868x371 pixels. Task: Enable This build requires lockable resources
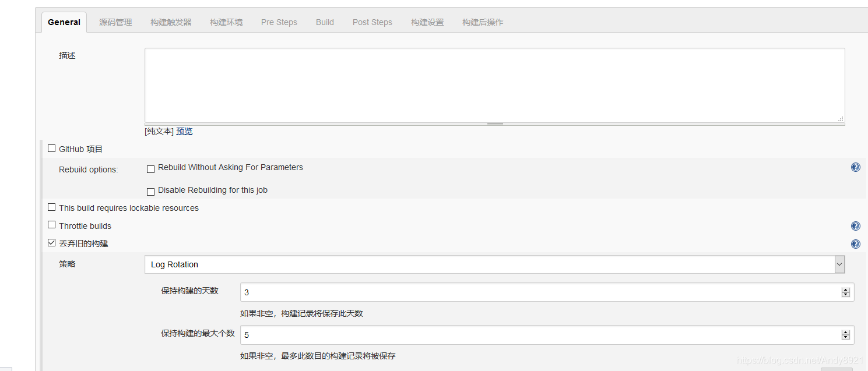52,207
